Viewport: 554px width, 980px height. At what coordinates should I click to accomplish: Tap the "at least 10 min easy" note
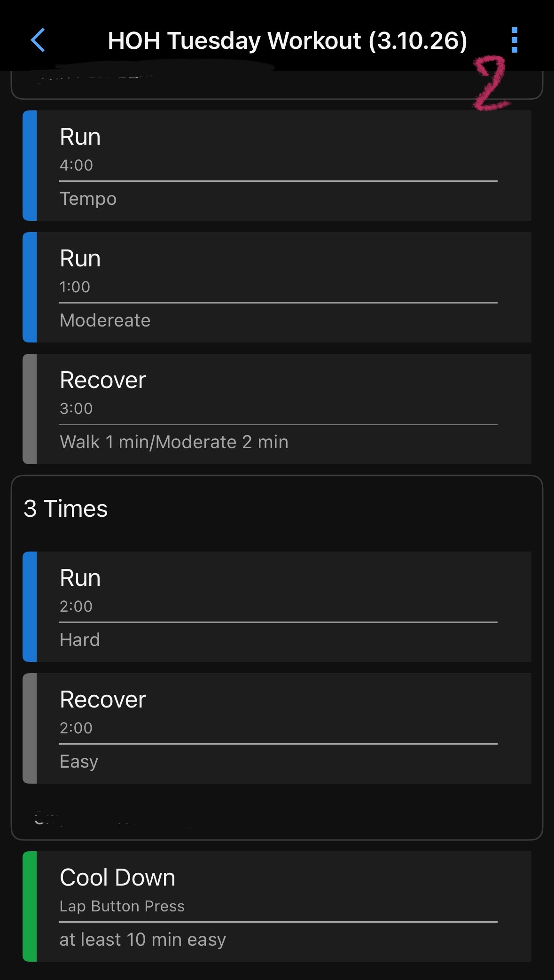(x=143, y=940)
